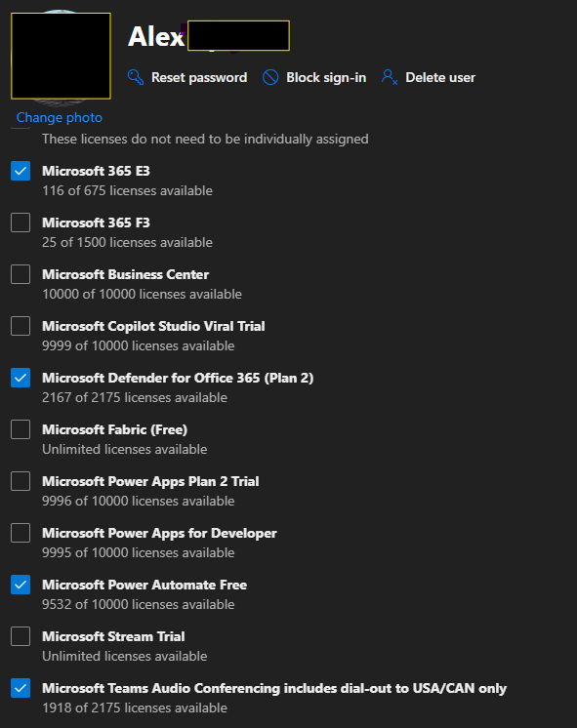Uncheck Microsoft Teams Audio Conferencing license
The height and width of the screenshot is (728, 577).
click(21, 688)
